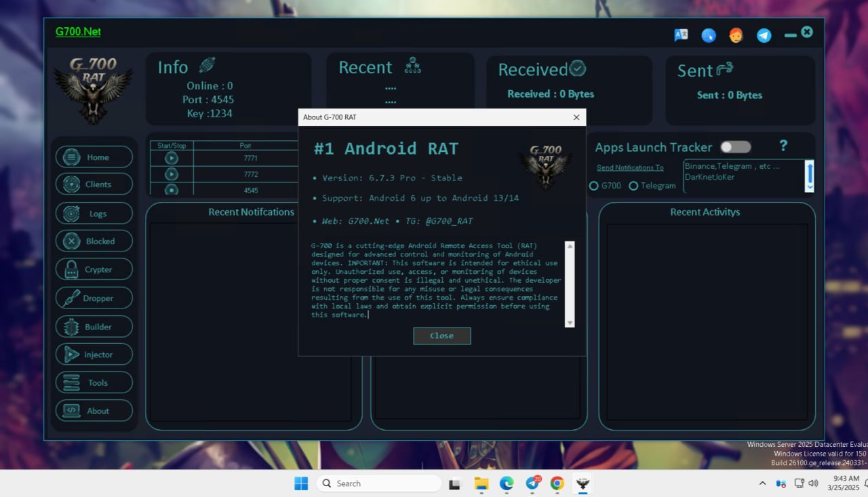Click the 7771 port cell in the table
The image size is (868, 497).
(x=245, y=158)
